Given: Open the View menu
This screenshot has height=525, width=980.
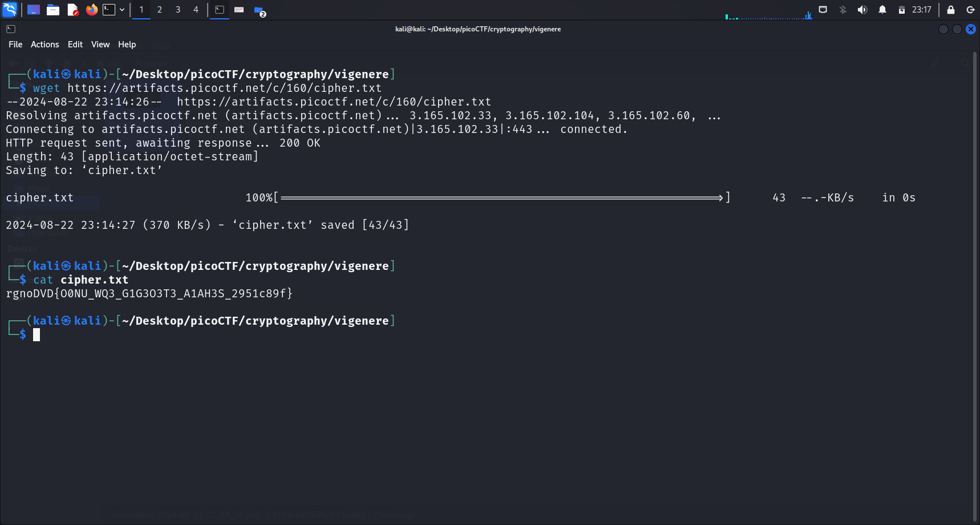Looking at the screenshot, I should 100,45.
